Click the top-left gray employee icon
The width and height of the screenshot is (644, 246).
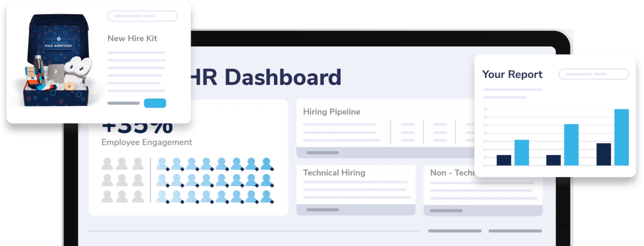pos(106,164)
